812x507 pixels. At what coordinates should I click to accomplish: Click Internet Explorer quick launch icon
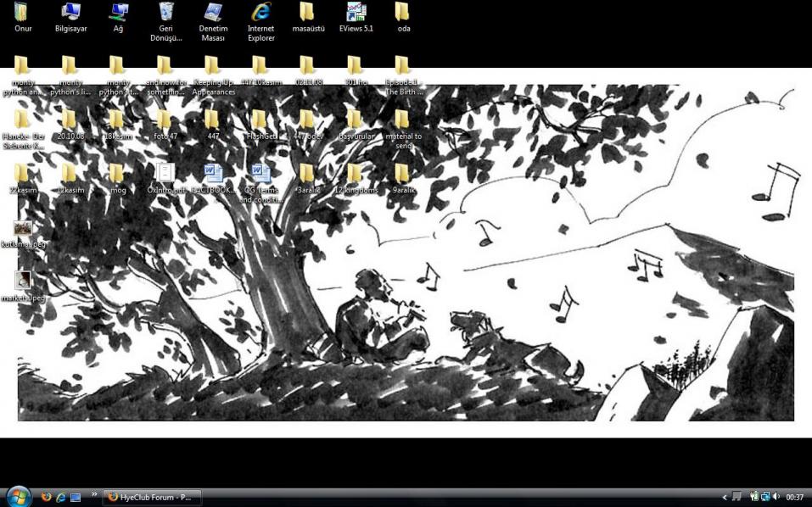(60, 498)
